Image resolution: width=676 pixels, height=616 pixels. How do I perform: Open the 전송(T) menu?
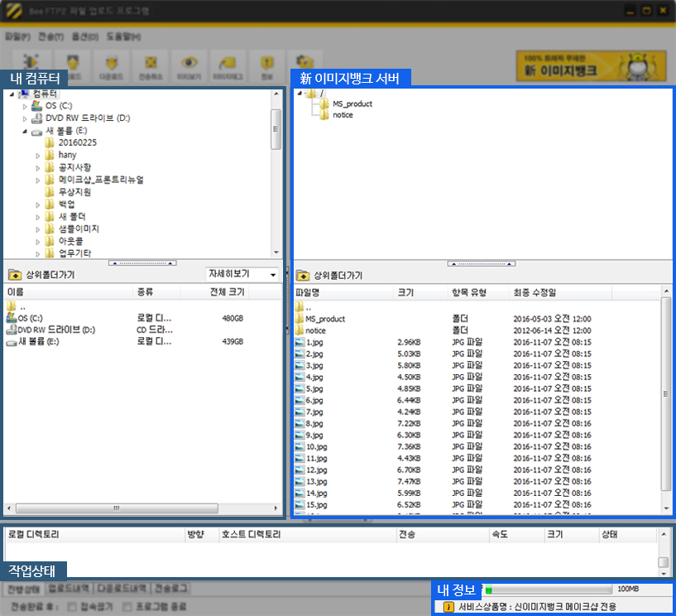(50, 36)
